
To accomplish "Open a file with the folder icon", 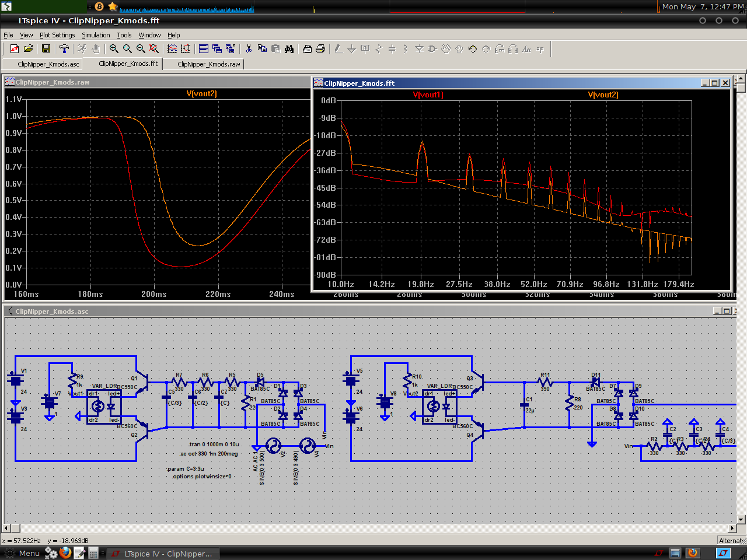I will click(x=28, y=49).
